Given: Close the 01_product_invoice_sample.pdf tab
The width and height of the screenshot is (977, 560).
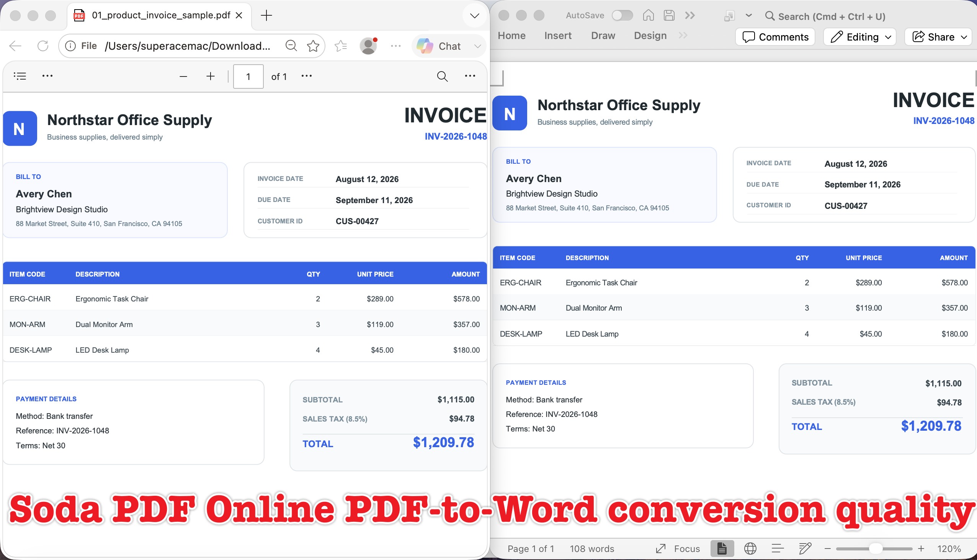Looking at the screenshot, I should (239, 15).
